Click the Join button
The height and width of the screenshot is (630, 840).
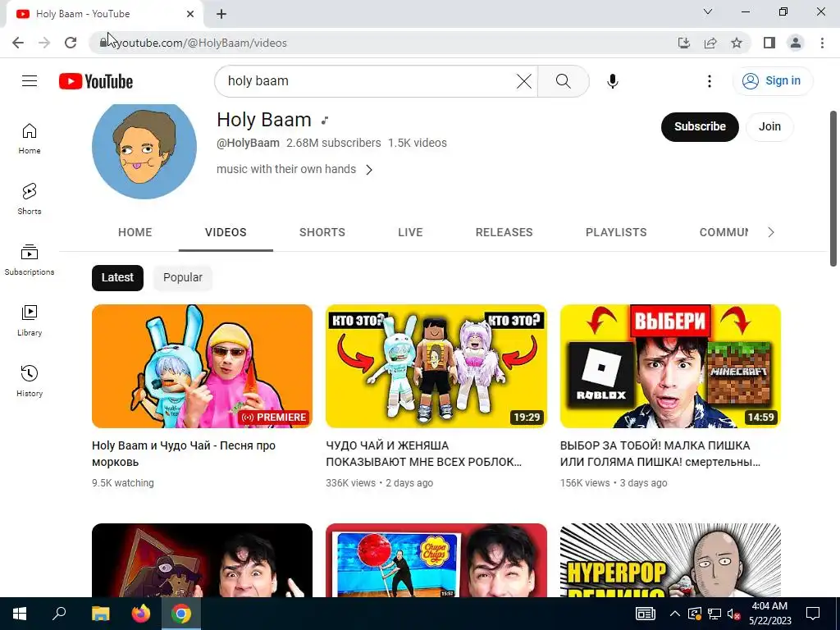click(x=769, y=127)
